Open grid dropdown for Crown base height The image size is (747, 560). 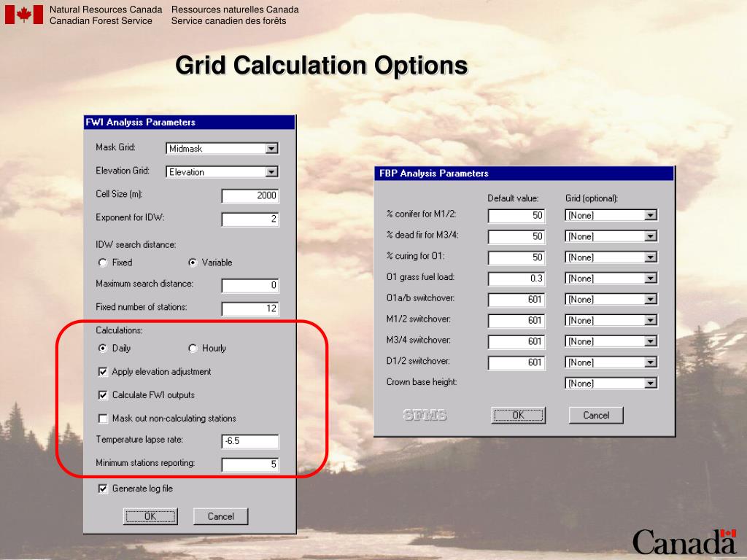[651, 383]
